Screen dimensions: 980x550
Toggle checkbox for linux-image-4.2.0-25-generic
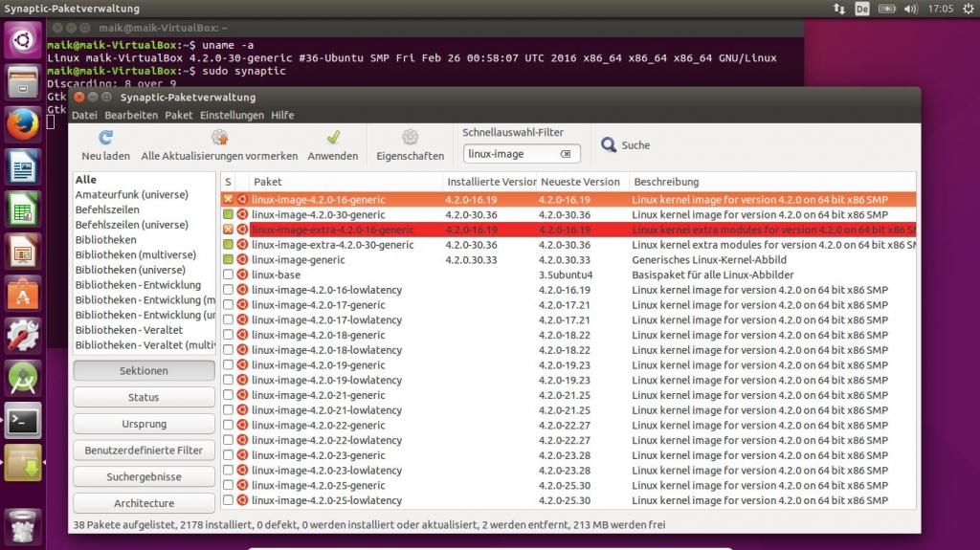[x=228, y=486]
